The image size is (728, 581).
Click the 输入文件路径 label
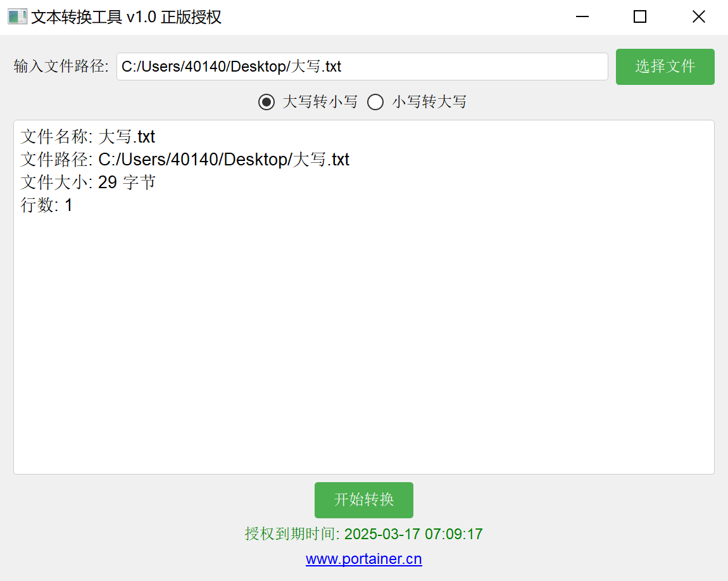coord(61,67)
